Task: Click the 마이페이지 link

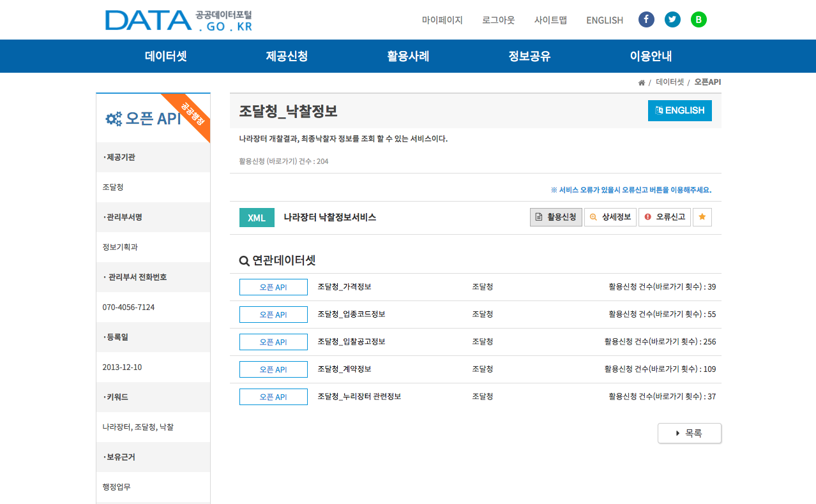Action: (442, 20)
